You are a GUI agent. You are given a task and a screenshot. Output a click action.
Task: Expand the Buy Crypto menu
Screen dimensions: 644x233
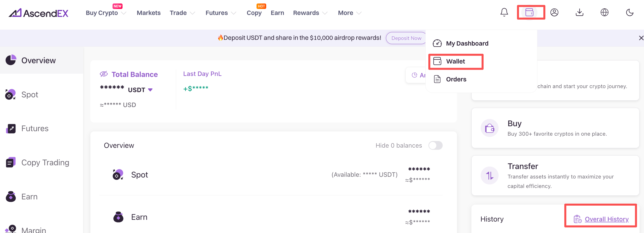tap(106, 13)
